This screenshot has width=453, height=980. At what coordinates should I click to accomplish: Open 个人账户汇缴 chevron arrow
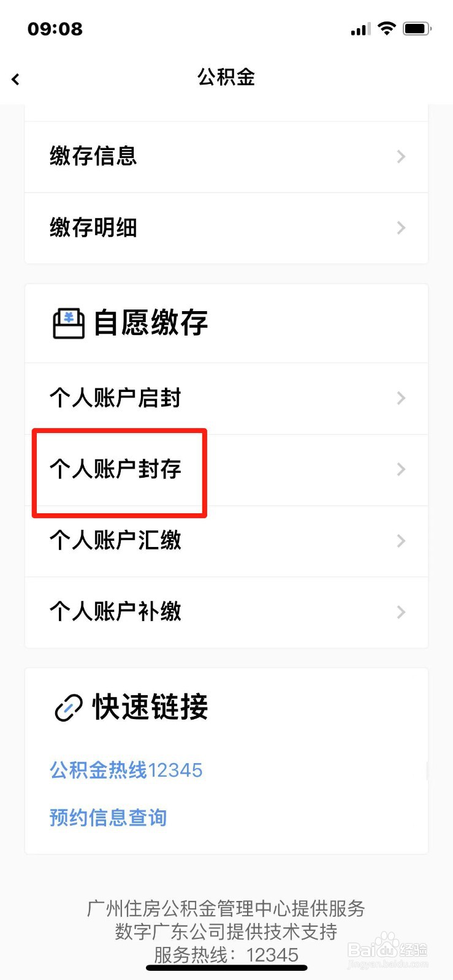point(401,541)
